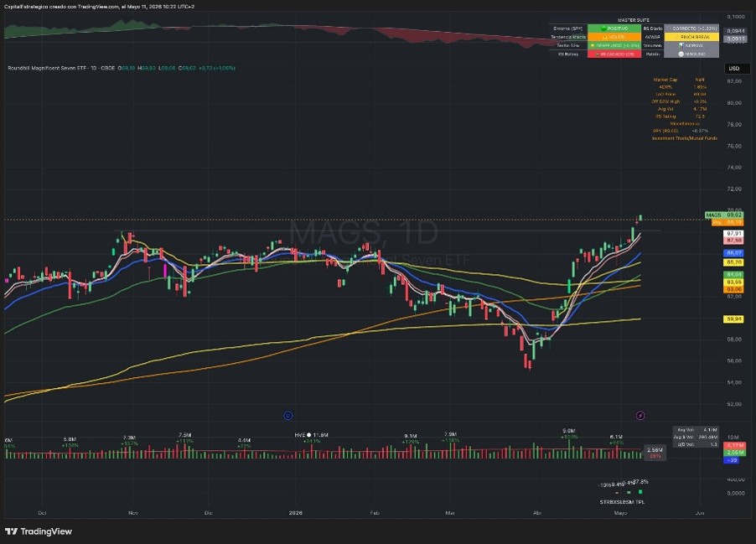
Task: Click the yellow 65,70 price label
Action: 734,262
